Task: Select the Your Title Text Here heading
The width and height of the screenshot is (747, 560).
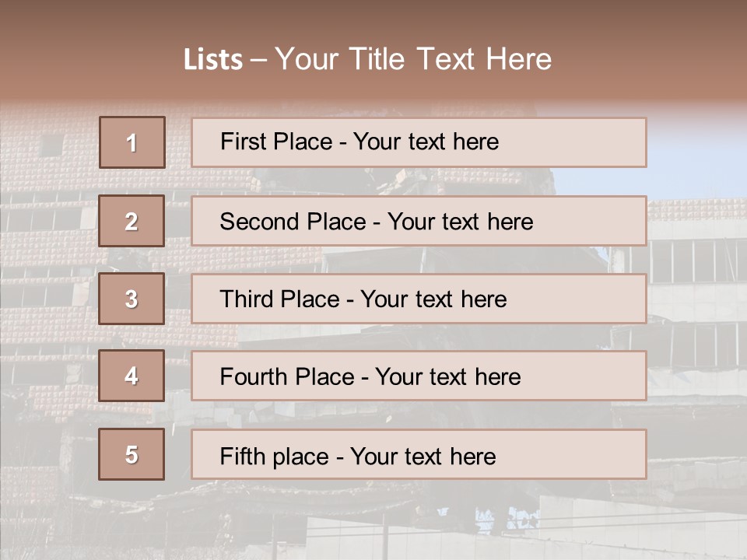Action: click(413, 59)
